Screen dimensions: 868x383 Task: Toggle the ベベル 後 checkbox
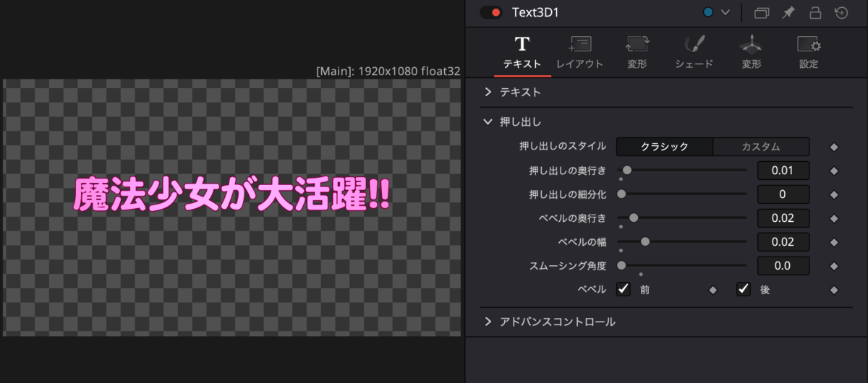pyautogui.click(x=744, y=289)
